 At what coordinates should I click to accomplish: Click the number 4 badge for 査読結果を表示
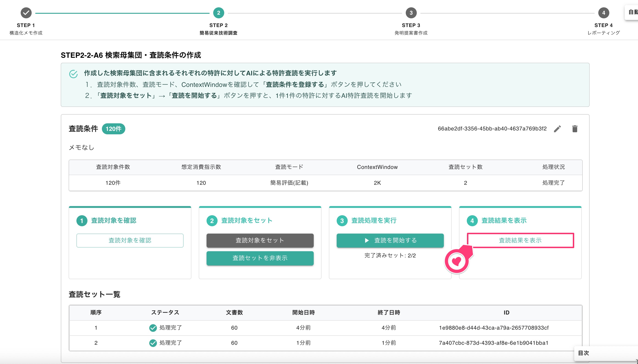472,221
